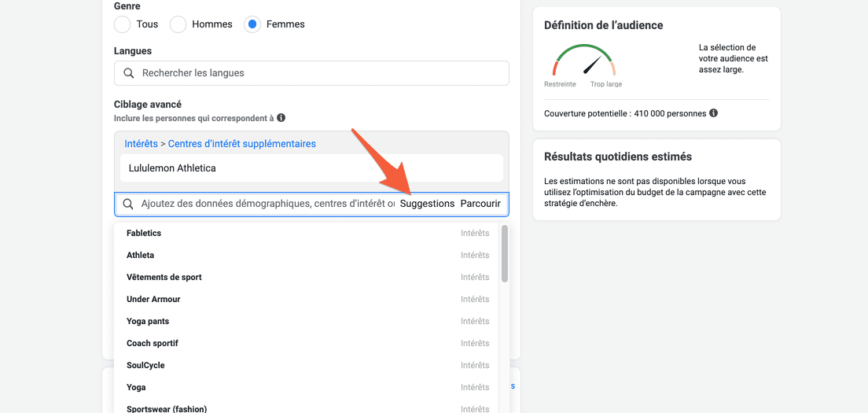
Task: Click the Rechercher les langues field
Action: (311, 73)
